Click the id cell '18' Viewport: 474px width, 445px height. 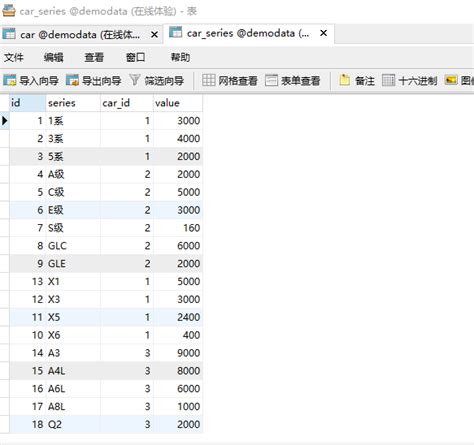click(28, 424)
